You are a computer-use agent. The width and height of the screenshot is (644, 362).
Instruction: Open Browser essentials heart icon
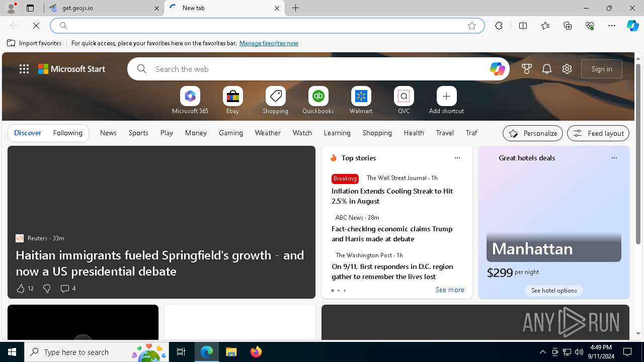click(590, 26)
